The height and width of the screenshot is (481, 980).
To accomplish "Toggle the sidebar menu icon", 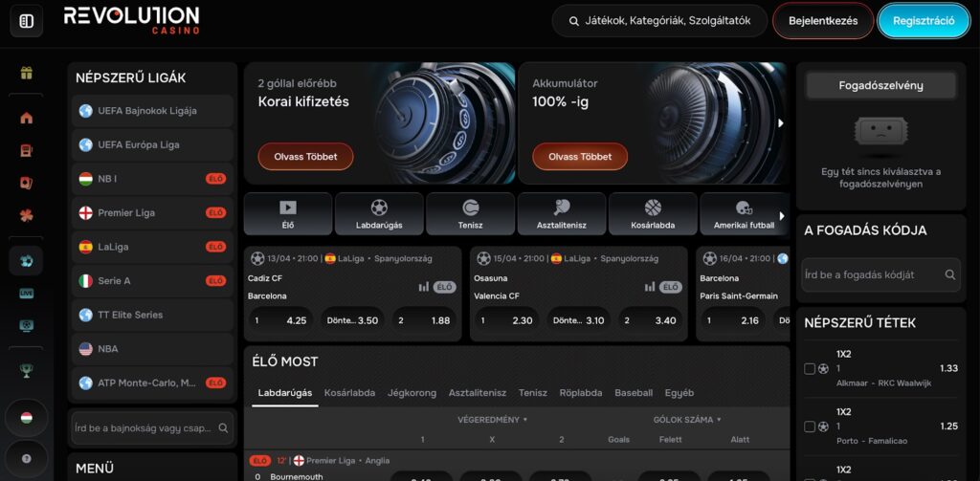I will pyautogui.click(x=26, y=21).
